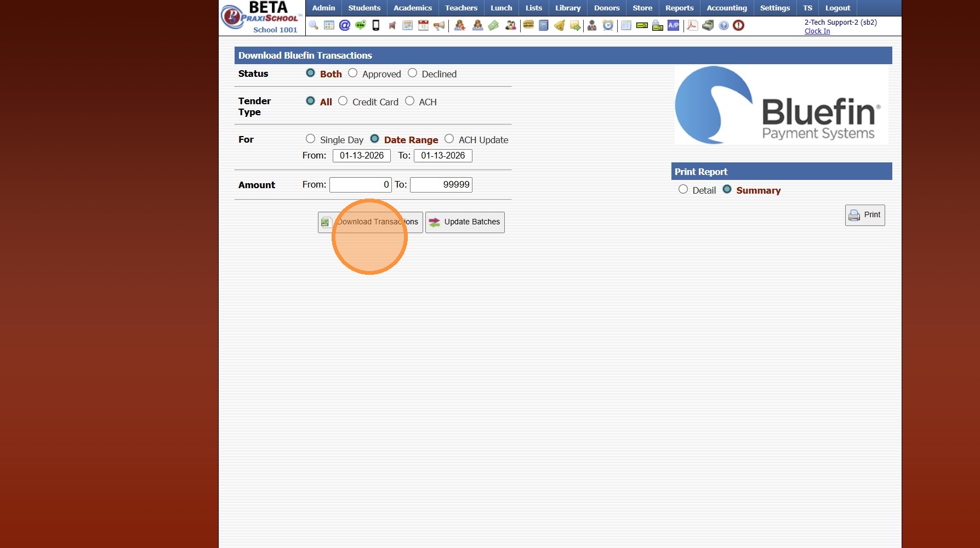Switch report type to Detail
The image size is (980, 548).
click(x=683, y=189)
